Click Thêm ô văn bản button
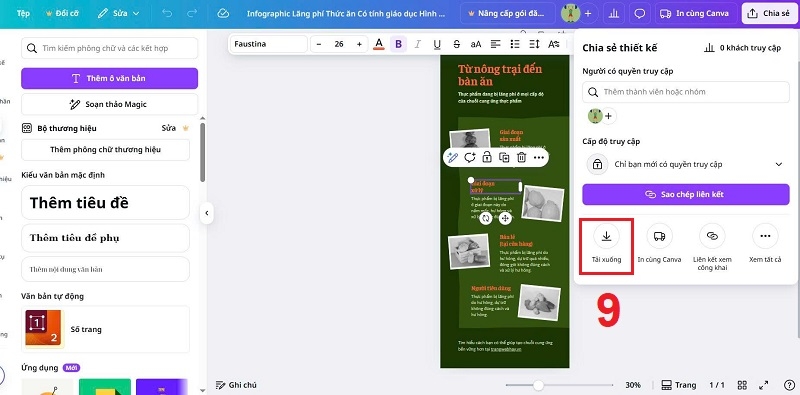 tap(109, 78)
